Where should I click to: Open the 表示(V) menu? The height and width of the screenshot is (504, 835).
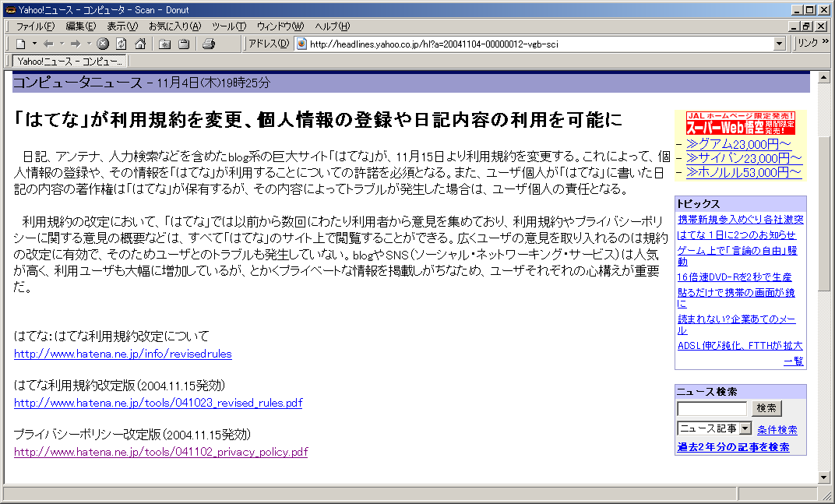click(122, 26)
